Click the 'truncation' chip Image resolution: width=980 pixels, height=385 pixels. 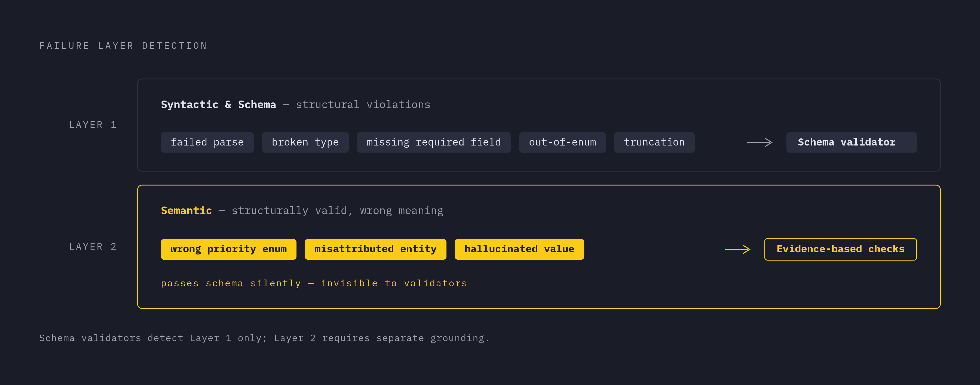pyautogui.click(x=654, y=143)
